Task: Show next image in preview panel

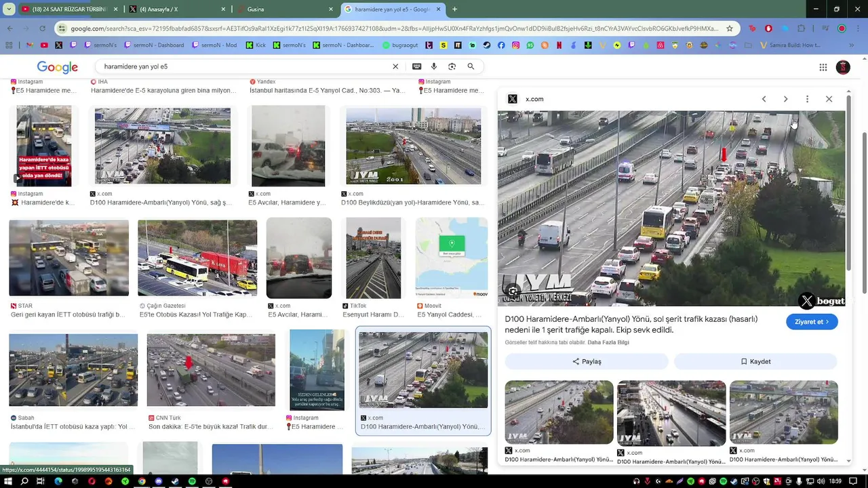Action: 785,99
